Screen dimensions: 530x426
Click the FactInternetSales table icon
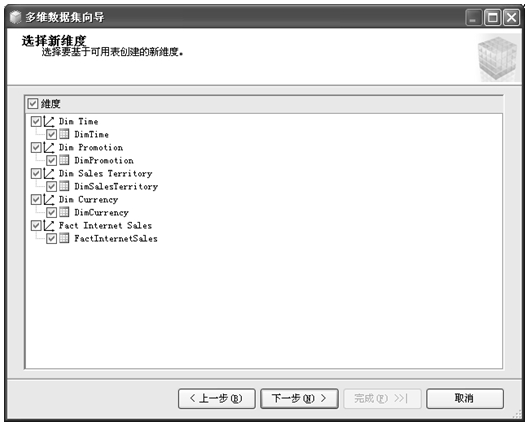(x=64, y=238)
